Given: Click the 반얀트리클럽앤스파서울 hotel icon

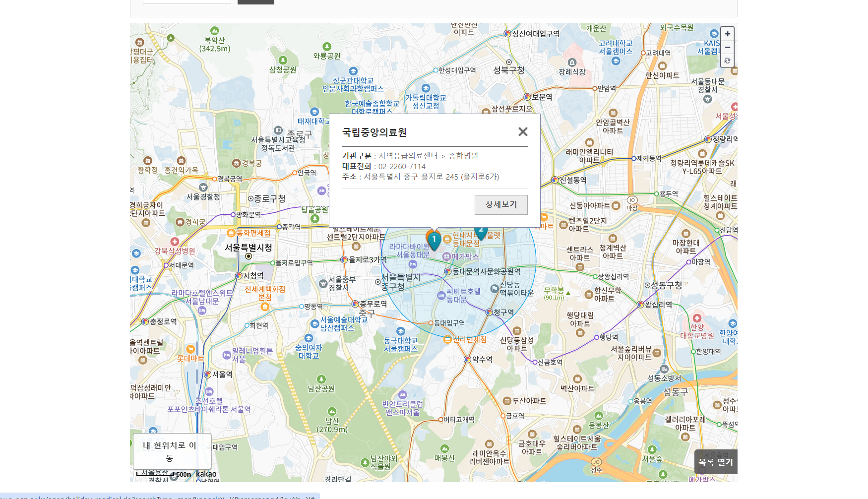Looking at the screenshot, I should point(403,395).
